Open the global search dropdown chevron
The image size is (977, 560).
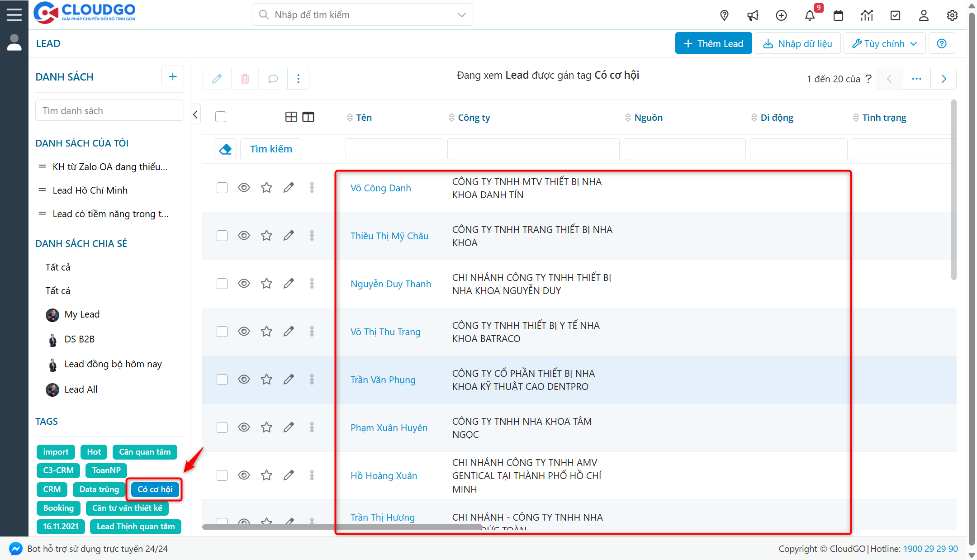(461, 15)
